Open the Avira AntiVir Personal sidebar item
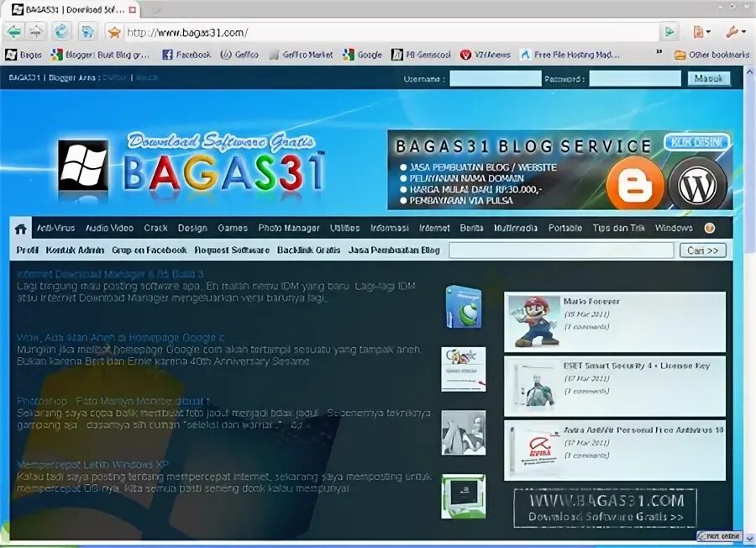Screen dimensions: 756x548 pos(615,451)
